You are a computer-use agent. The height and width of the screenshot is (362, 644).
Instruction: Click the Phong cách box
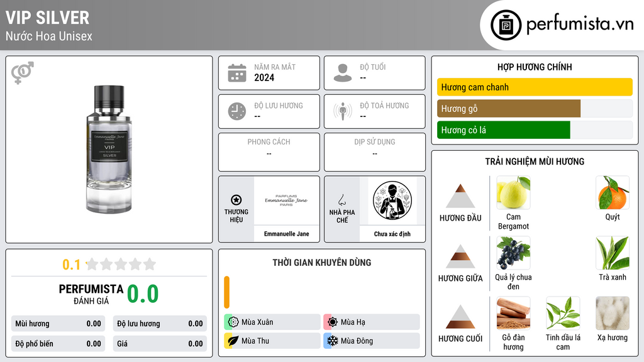pyautogui.click(x=269, y=152)
